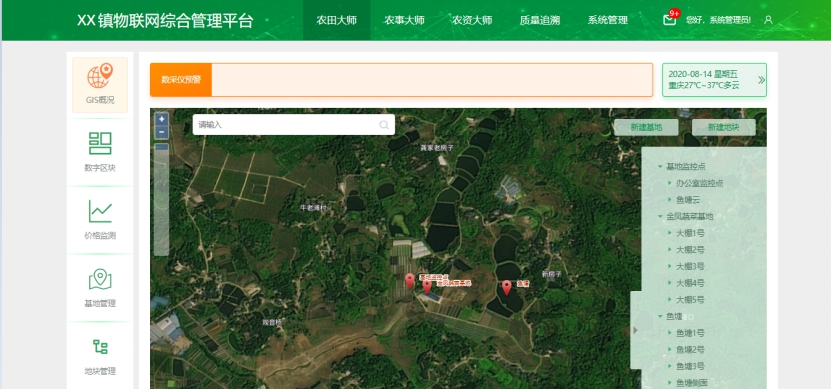Viewport: 831px width, 390px height.
Task: Switch to the 质量追溯 tab
Action: click(x=540, y=20)
